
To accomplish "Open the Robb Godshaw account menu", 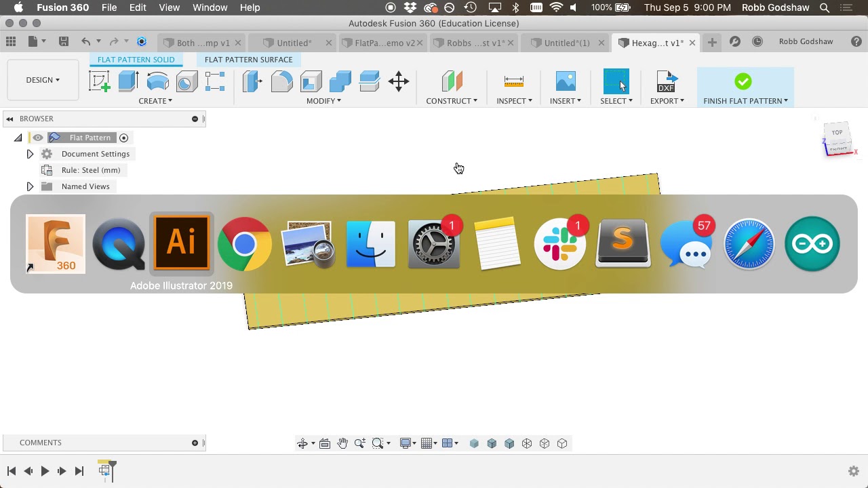I will point(806,41).
